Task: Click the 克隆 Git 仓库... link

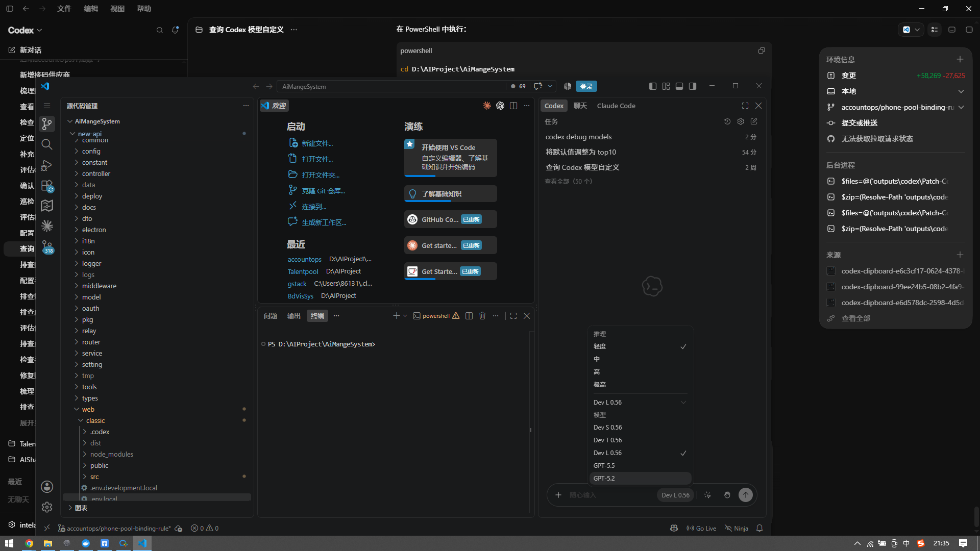Action: 323,191
